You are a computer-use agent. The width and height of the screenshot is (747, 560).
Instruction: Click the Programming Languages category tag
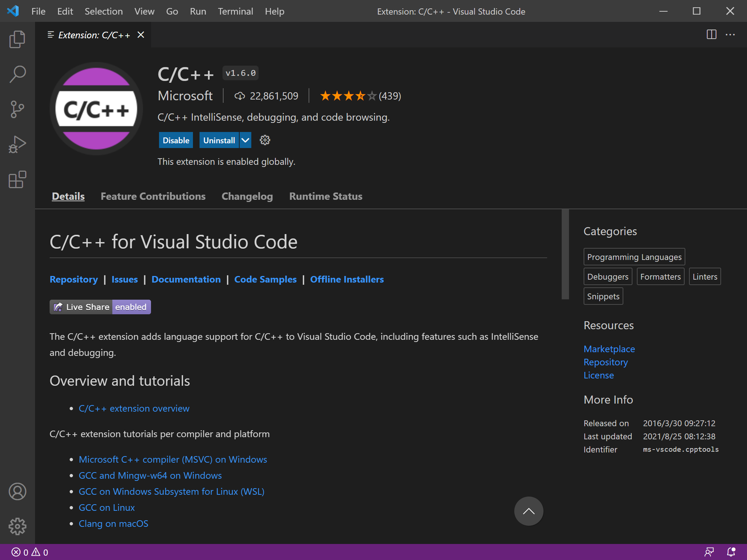pyautogui.click(x=634, y=257)
